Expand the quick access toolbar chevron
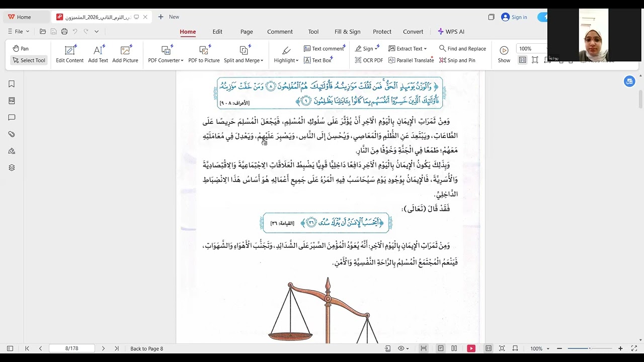The height and width of the screenshot is (362, 644). pos(97,32)
